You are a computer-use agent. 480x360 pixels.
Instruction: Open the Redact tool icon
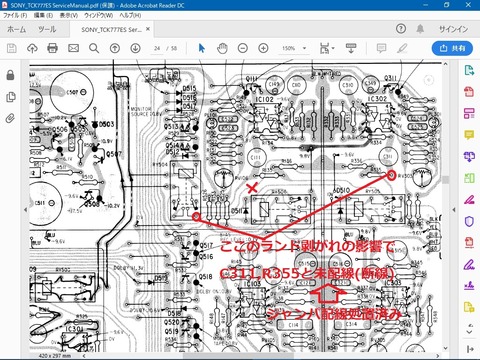click(x=469, y=199)
